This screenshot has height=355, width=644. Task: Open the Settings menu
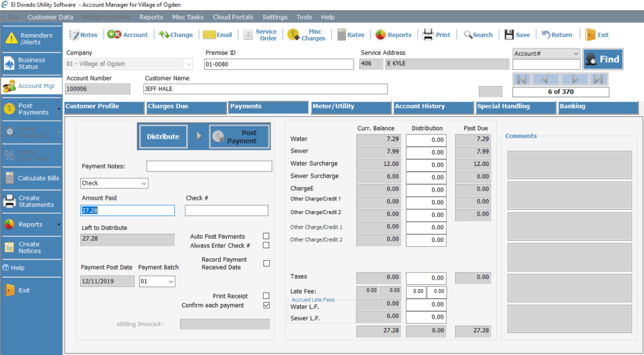point(275,17)
